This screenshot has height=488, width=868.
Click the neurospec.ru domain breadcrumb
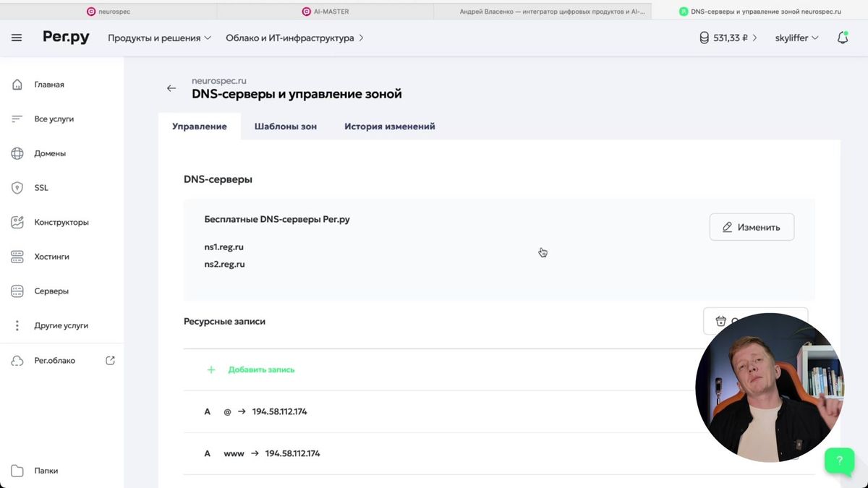(x=219, y=81)
